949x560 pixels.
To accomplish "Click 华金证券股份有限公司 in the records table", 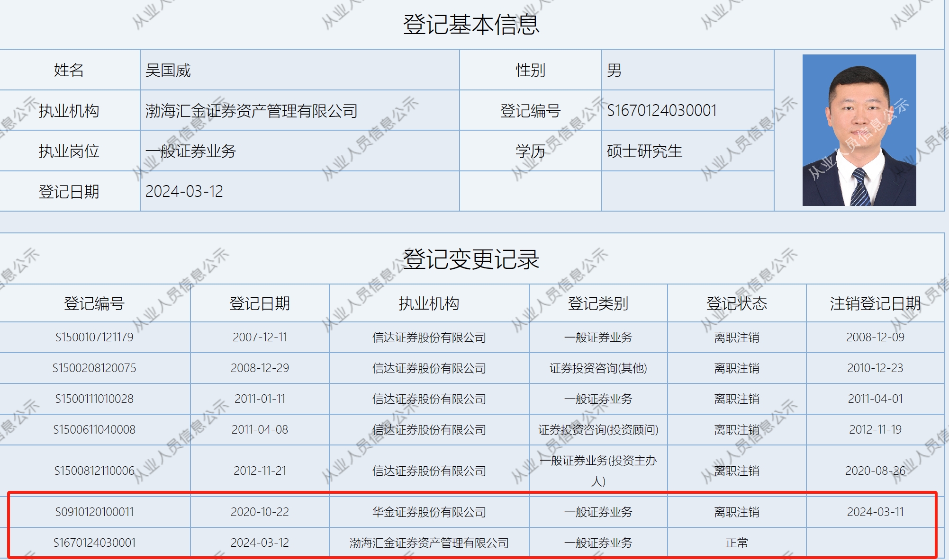I will point(429,512).
